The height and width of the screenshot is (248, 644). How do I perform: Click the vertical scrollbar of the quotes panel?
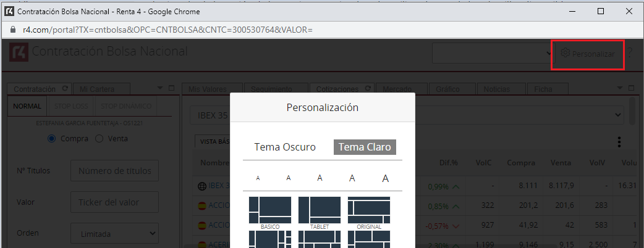tap(632, 110)
